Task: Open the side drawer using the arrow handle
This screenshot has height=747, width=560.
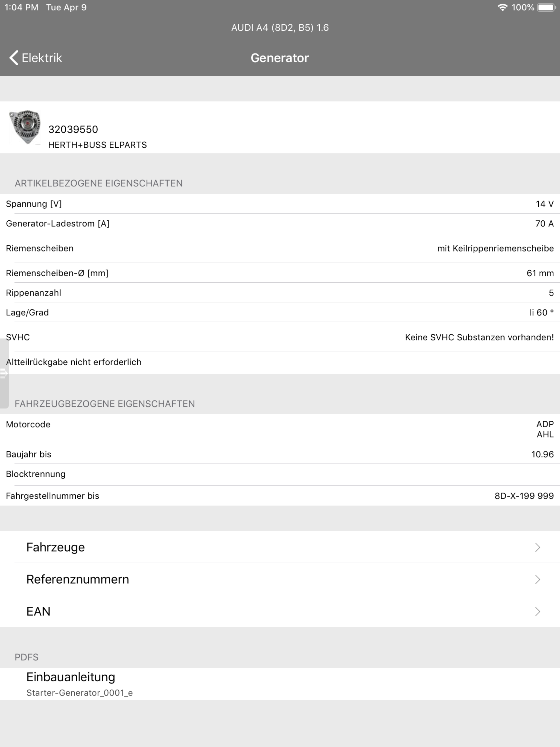Action: [x=4, y=373]
